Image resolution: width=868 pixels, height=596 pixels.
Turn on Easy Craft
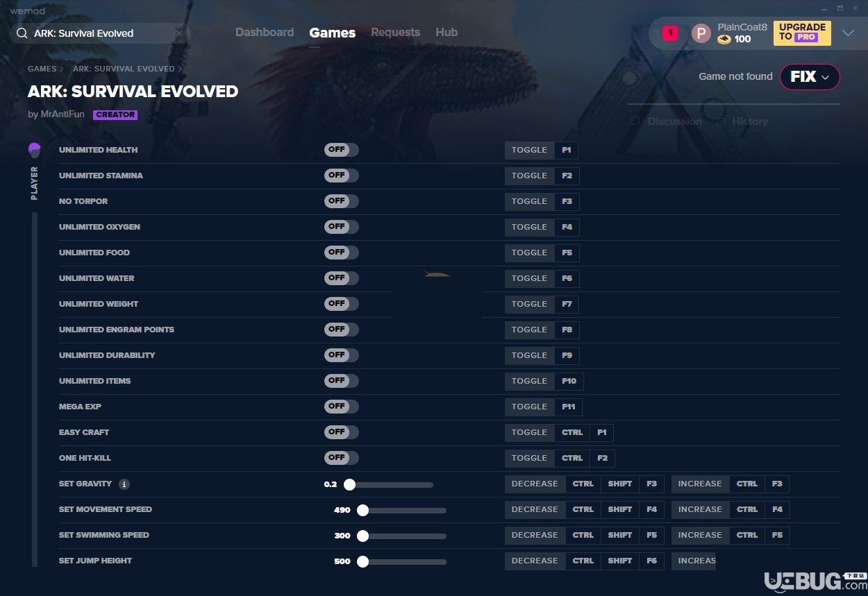tap(341, 432)
